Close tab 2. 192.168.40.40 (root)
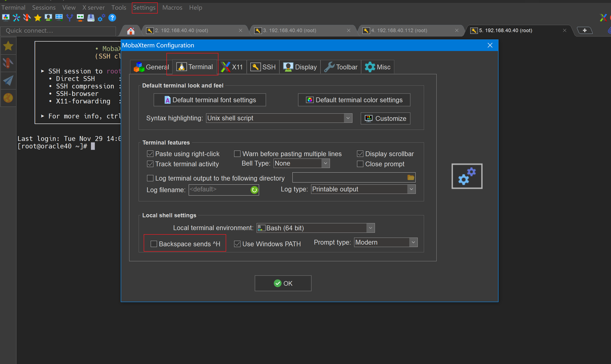 click(241, 30)
